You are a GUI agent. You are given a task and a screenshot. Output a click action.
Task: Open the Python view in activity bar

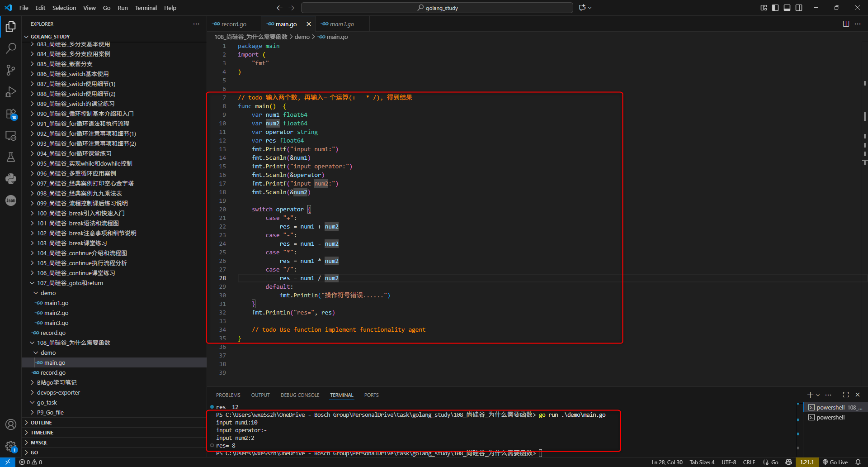click(x=11, y=179)
